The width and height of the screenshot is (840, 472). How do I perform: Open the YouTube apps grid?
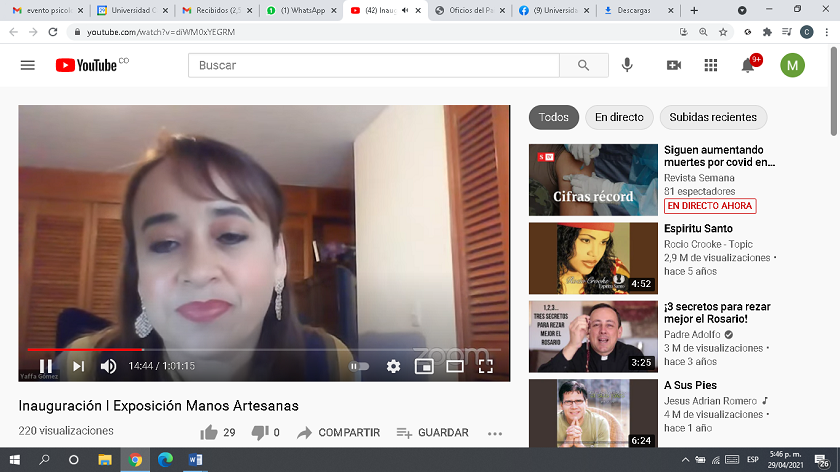[x=710, y=65]
